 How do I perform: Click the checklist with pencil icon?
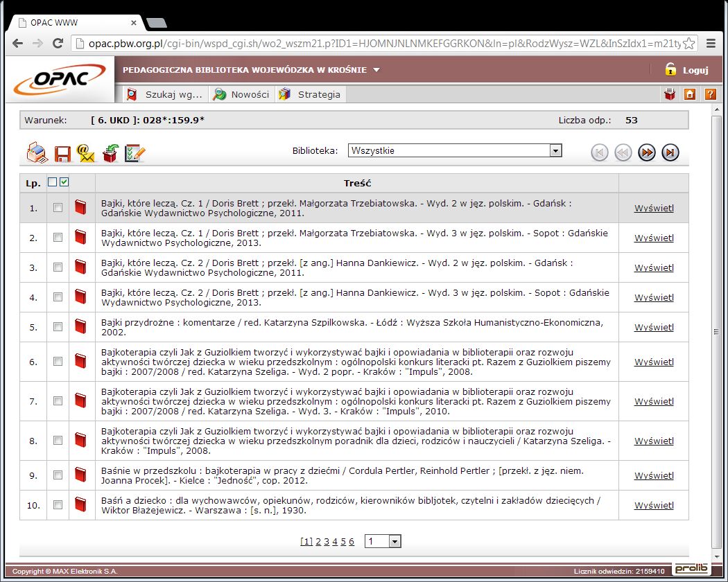tap(135, 153)
